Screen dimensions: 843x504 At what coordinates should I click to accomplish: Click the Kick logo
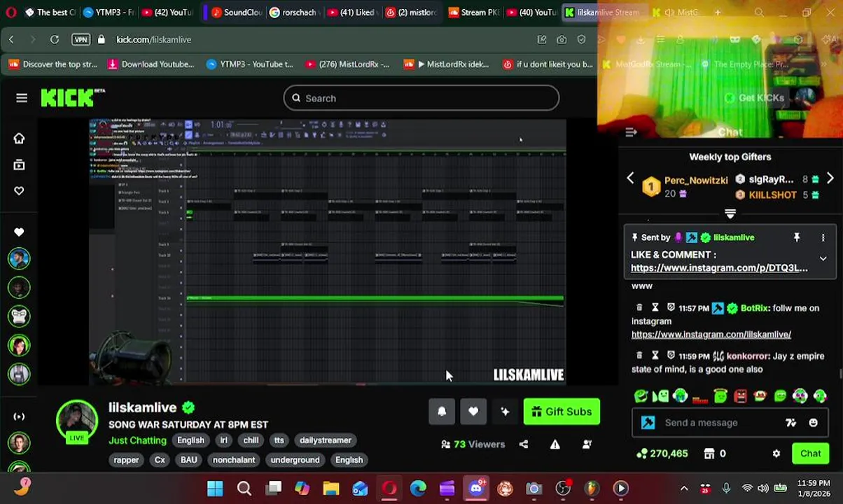point(72,98)
